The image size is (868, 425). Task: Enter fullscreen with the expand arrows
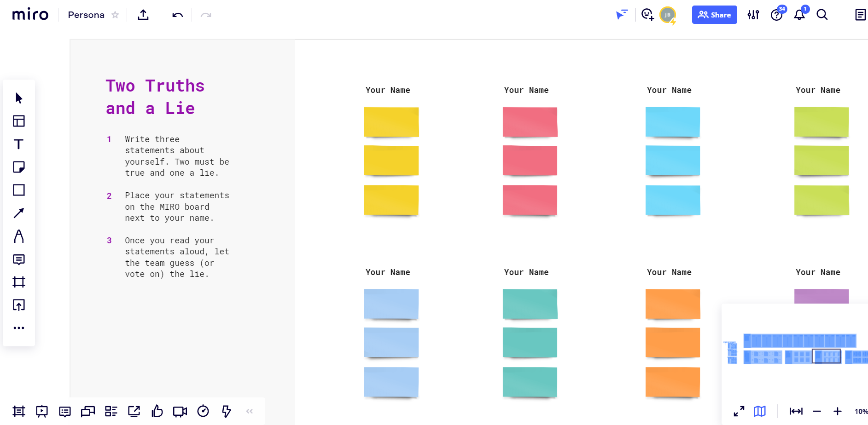click(x=739, y=411)
